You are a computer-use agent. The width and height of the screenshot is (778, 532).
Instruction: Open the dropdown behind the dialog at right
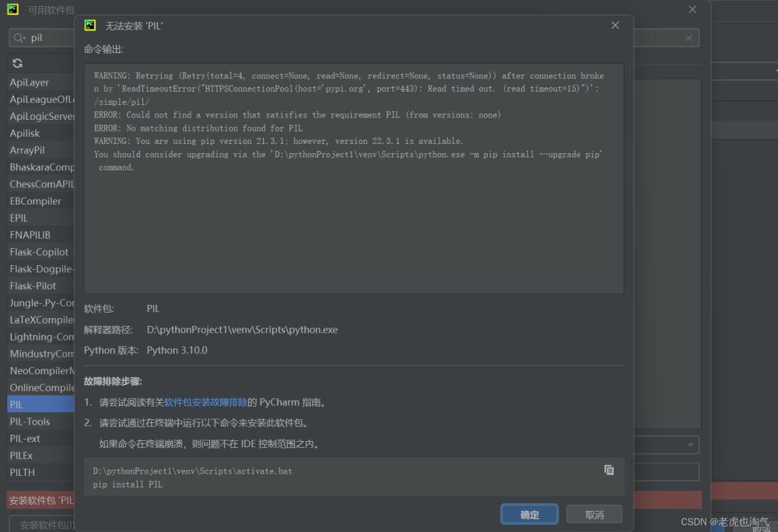coord(690,445)
